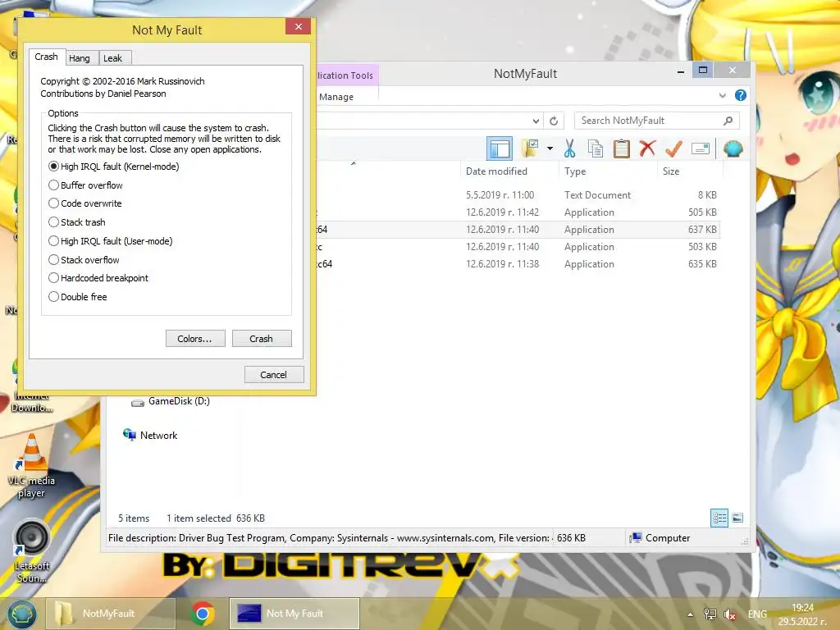The height and width of the screenshot is (630, 840).
Task: Open the dropdown arrow beside folder options
Action: [550, 148]
